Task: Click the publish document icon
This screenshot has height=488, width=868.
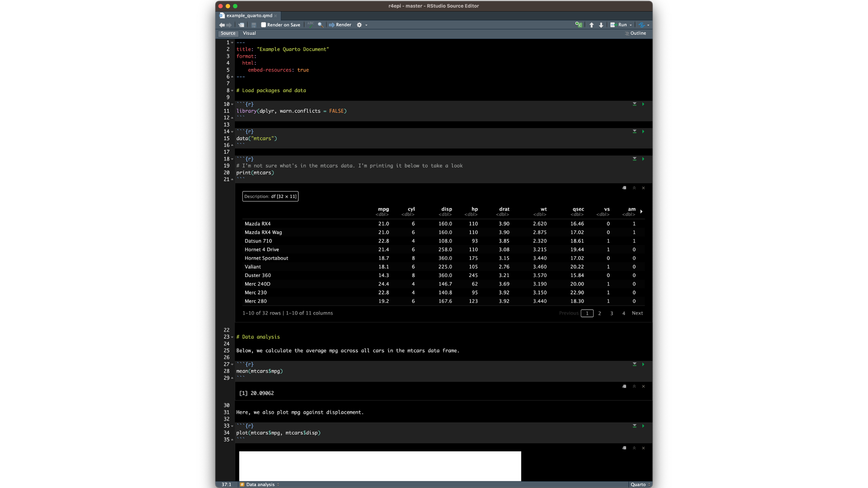Action: coord(641,25)
